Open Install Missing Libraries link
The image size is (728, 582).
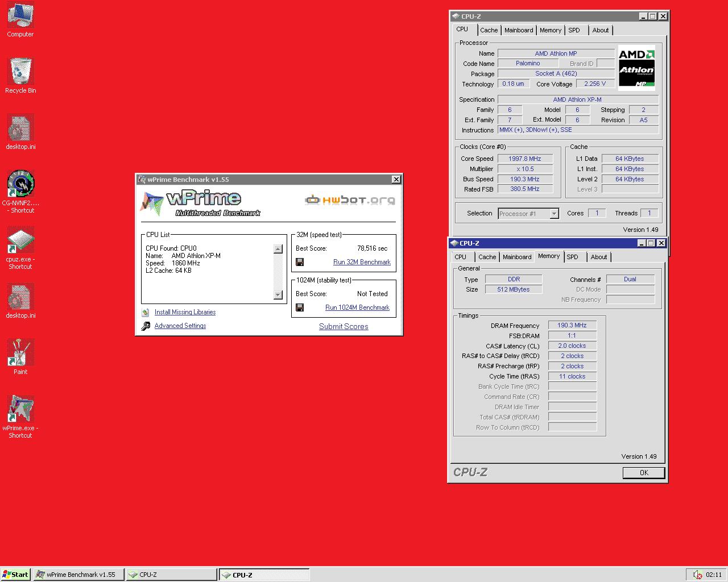click(x=185, y=312)
